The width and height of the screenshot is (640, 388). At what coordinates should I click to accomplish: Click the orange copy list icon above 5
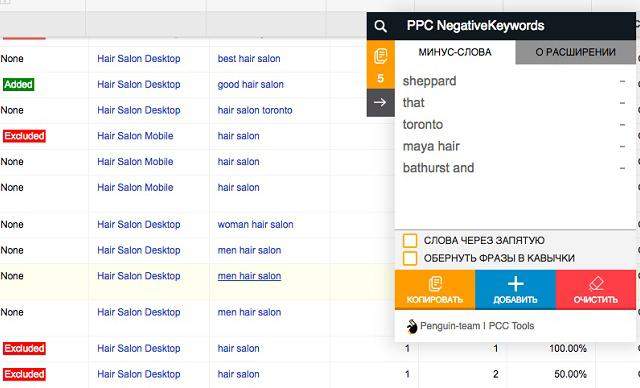pos(380,56)
